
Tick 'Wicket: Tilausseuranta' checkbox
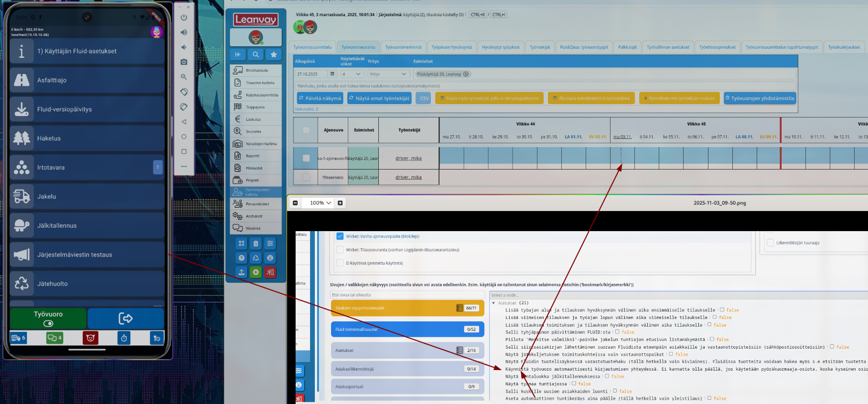point(340,250)
